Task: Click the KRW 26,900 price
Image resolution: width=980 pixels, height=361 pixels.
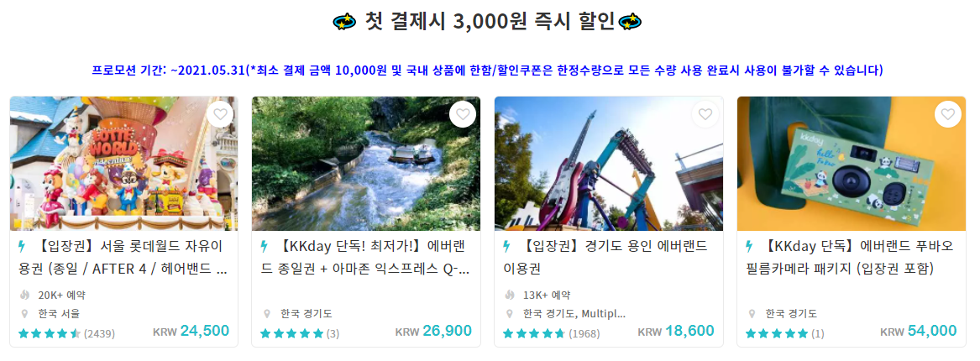Action: click(x=433, y=331)
